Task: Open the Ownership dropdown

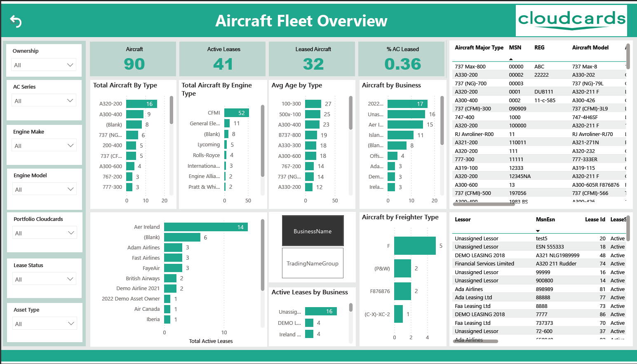Action: click(44, 65)
